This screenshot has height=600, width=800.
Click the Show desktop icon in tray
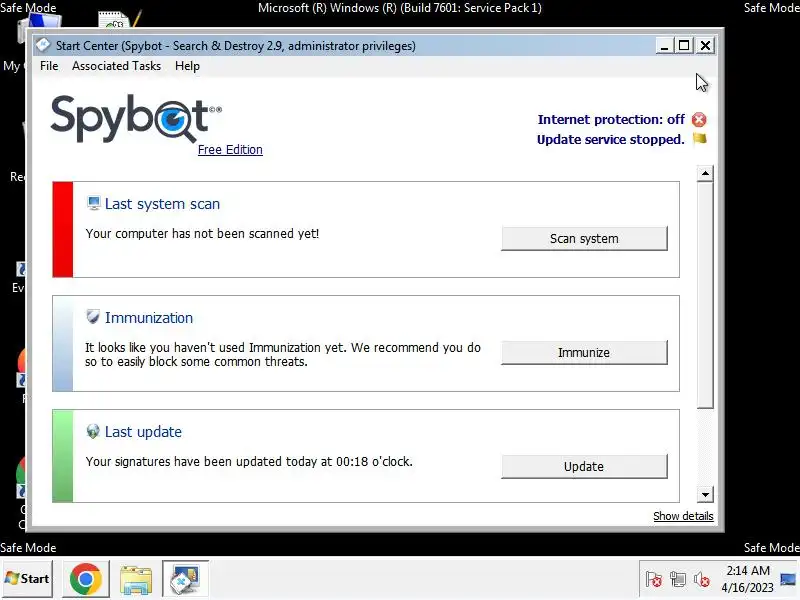788,579
